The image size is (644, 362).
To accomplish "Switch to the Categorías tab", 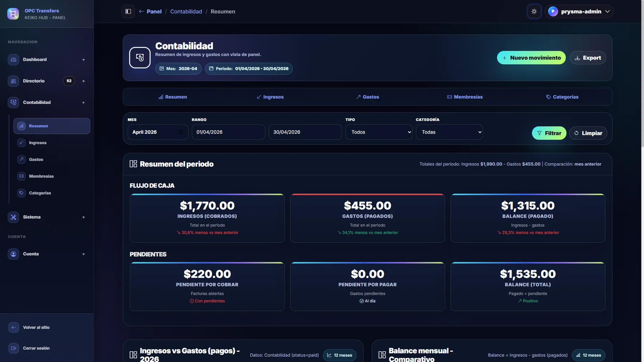I will (562, 97).
